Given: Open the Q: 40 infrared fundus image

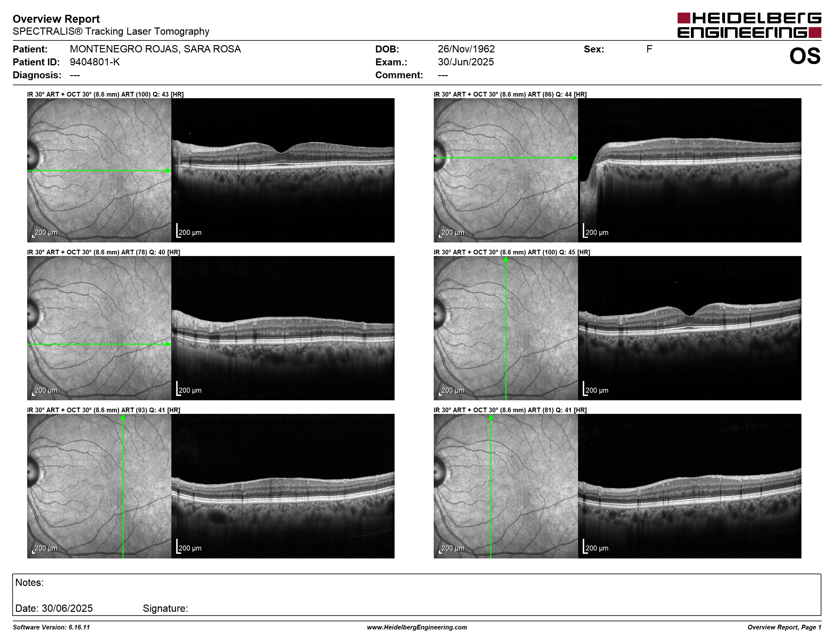Looking at the screenshot, I should tap(99, 328).
